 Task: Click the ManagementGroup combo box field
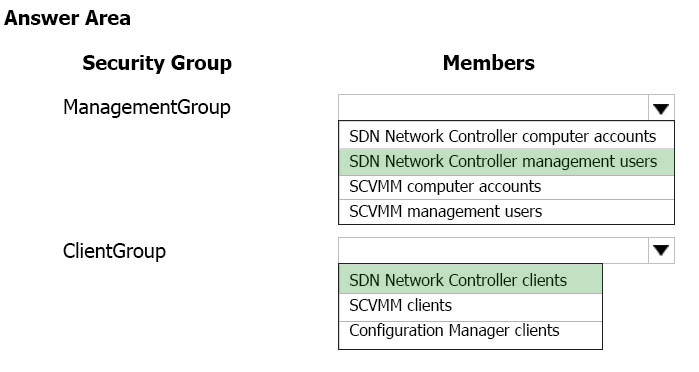pyautogui.click(x=493, y=107)
